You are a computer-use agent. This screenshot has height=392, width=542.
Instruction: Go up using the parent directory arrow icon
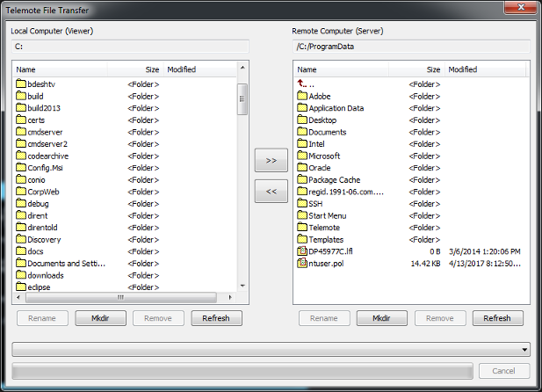tap(302, 83)
